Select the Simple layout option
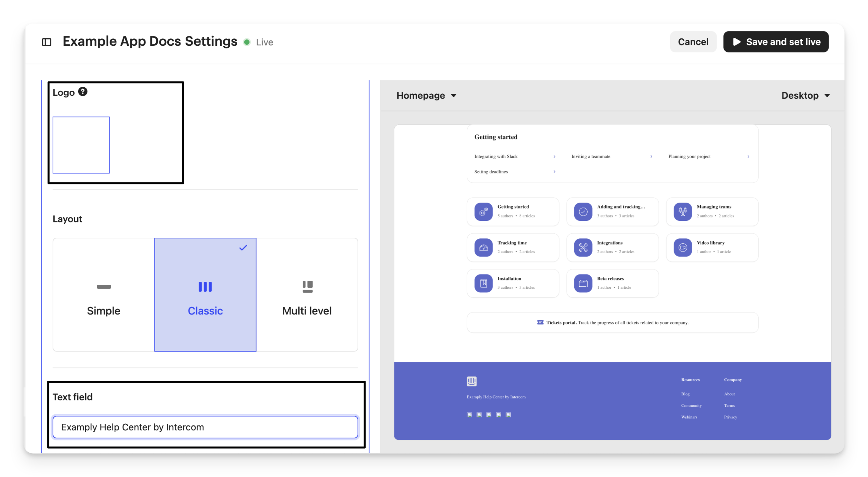 pyautogui.click(x=104, y=295)
